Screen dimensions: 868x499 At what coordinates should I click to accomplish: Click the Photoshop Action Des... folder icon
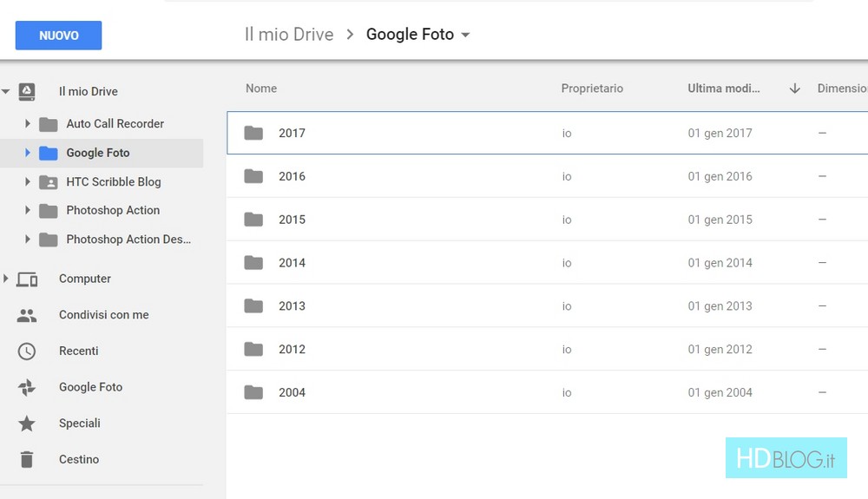48,240
